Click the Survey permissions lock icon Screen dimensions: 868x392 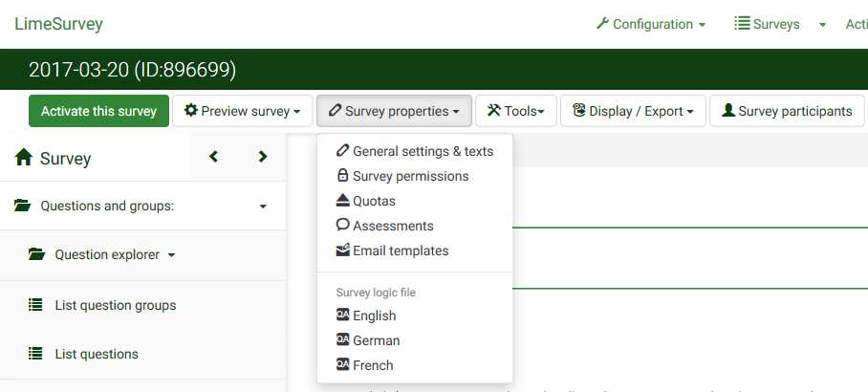pyautogui.click(x=343, y=176)
